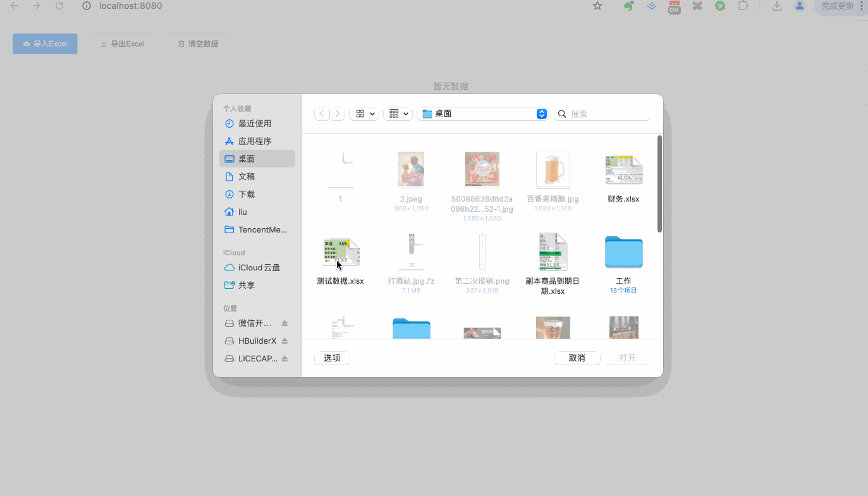Select the 测试数据.xlsx file icon
Screen dimensions: 868x496
point(341,252)
